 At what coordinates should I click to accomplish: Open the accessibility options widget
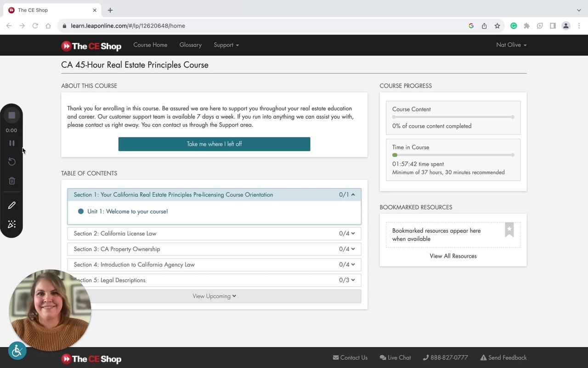[17, 351]
